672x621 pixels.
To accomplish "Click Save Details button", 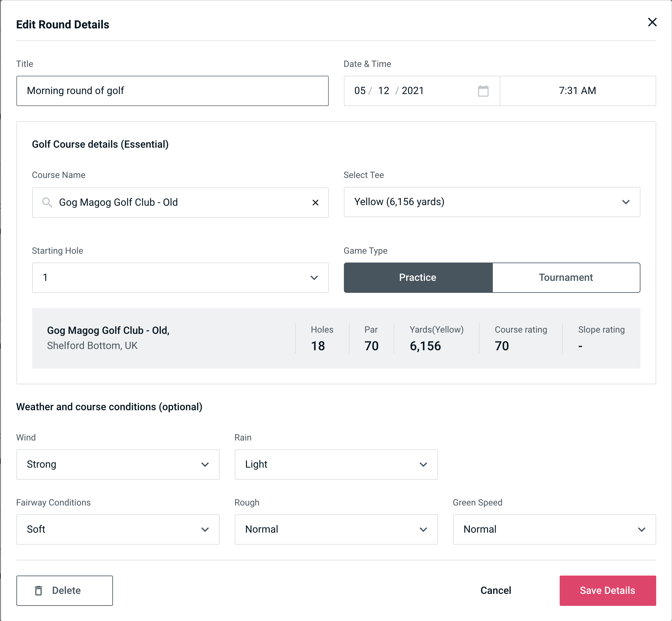I will tap(608, 590).
